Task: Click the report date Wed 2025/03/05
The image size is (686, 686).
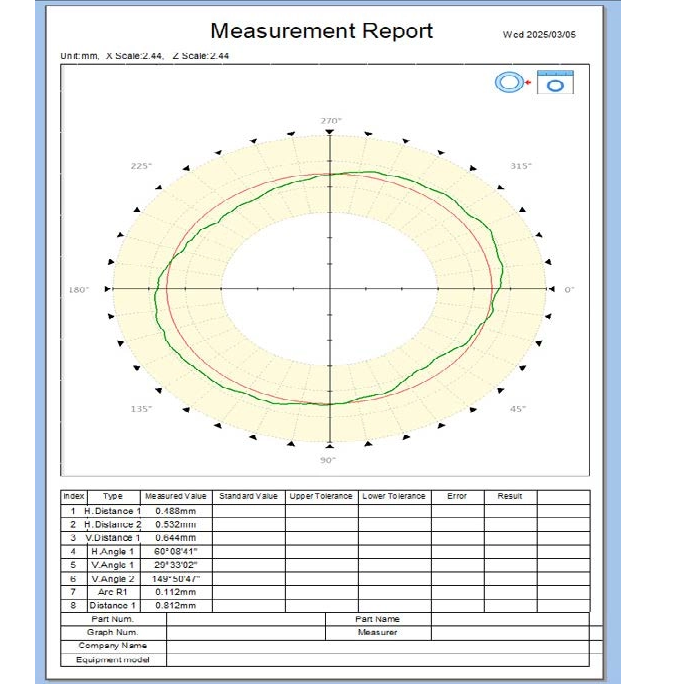Action: [539, 34]
